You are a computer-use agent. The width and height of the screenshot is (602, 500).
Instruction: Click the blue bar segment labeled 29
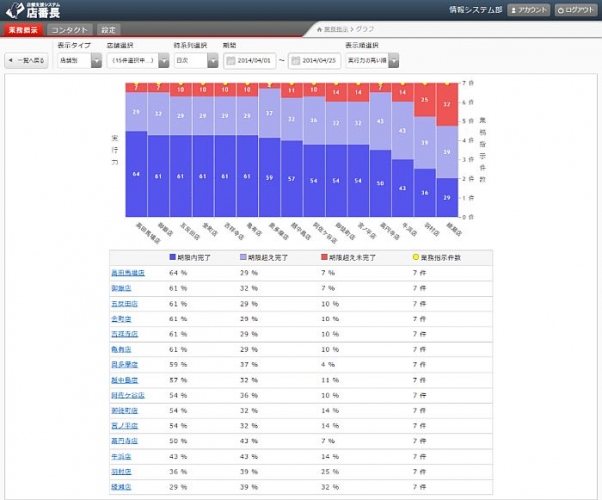[447, 197]
